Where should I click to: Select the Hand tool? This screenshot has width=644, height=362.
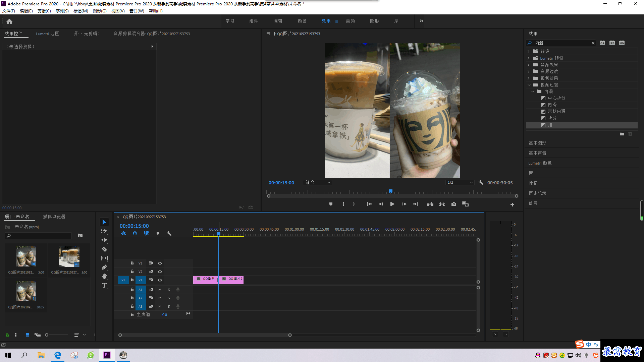click(104, 276)
